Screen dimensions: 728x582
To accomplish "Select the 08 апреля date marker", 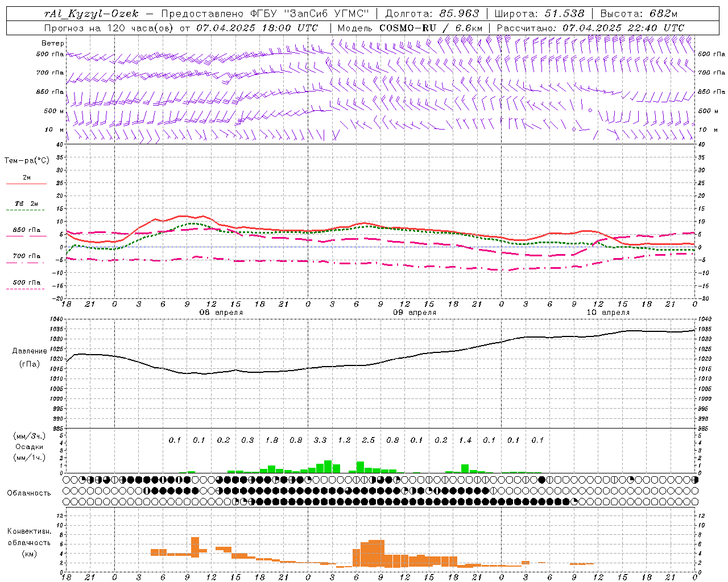I will (221, 313).
